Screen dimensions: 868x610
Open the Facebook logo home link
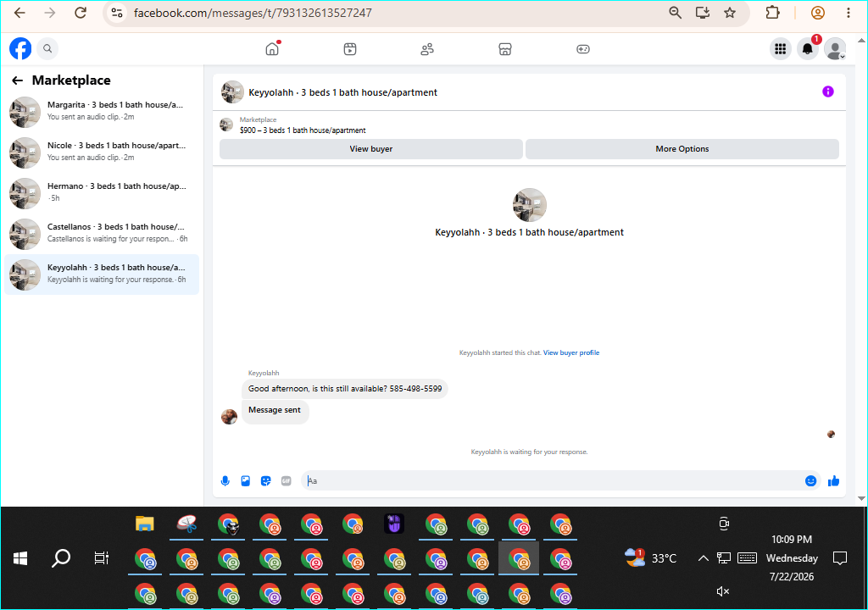(x=20, y=48)
